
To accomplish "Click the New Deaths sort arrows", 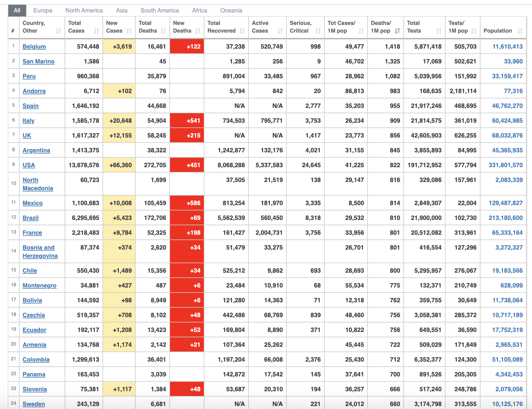I will 198,31.
